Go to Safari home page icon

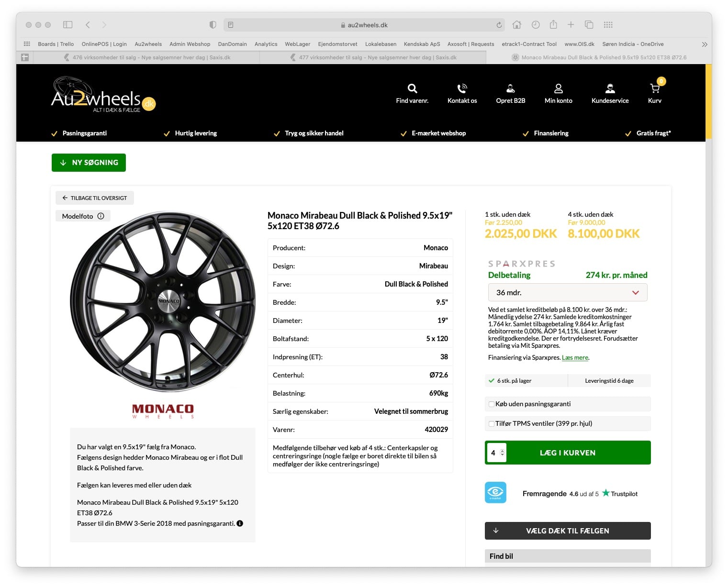point(516,25)
